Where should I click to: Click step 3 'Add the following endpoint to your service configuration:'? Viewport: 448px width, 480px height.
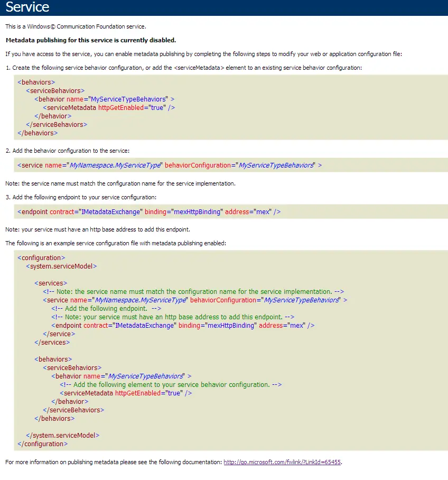81,197
